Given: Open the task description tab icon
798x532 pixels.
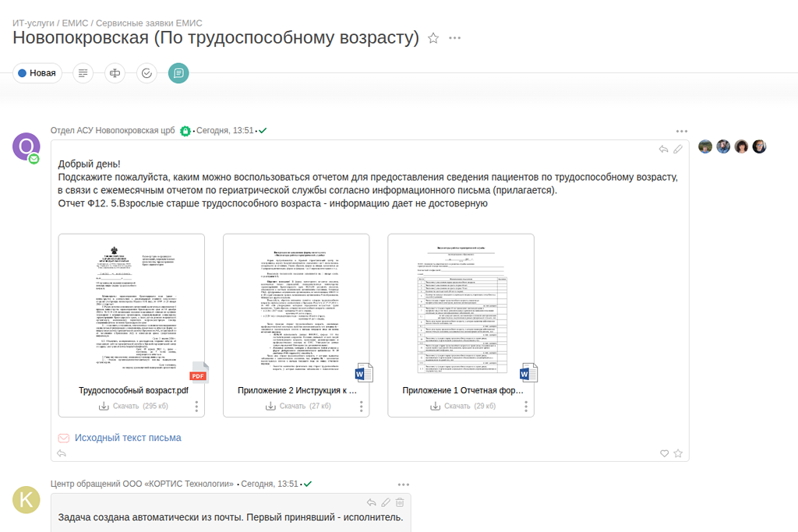Looking at the screenshot, I should pos(83,73).
